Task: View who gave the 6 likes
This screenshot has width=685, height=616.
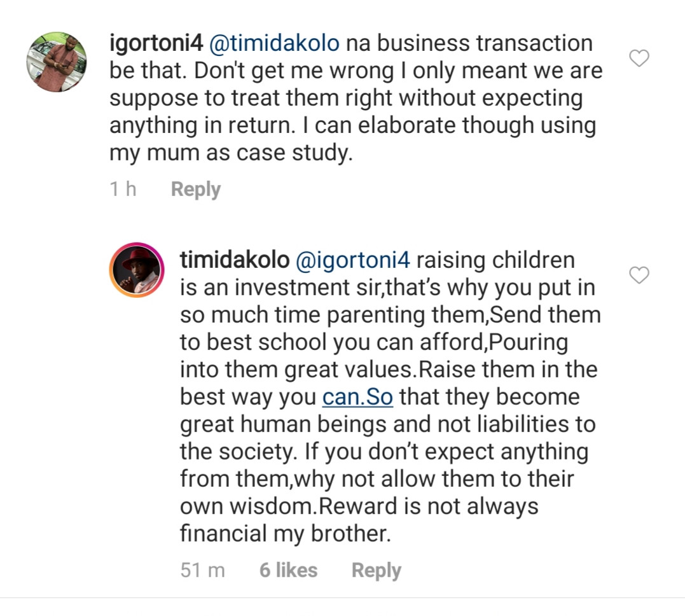Action: tap(288, 570)
